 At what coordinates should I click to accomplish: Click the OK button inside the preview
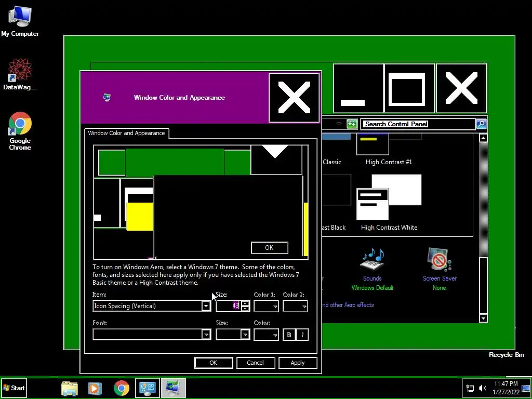pyautogui.click(x=270, y=248)
